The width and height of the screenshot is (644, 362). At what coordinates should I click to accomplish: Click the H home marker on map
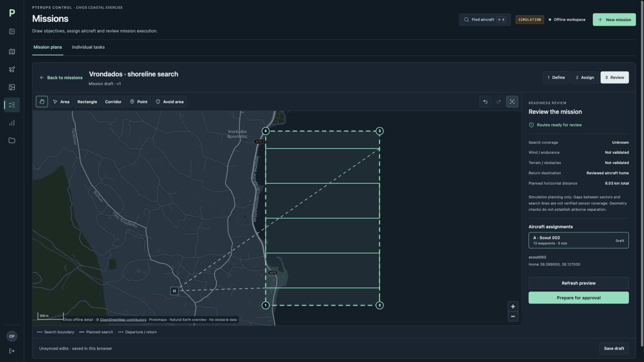coord(174,291)
